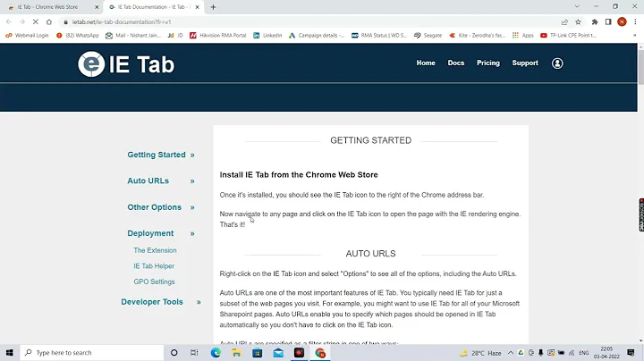Image resolution: width=644 pixels, height=361 pixels.
Task: Open the weather 28°C Haze widget
Action: point(480,353)
